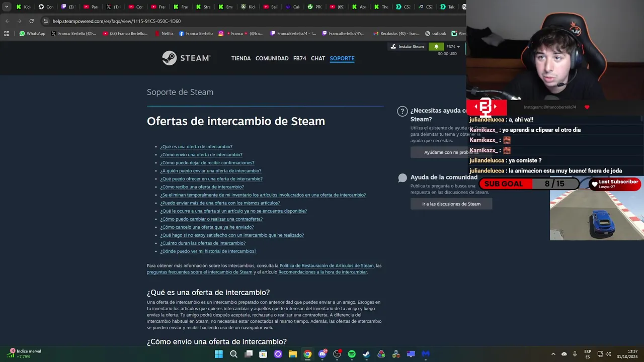This screenshot has width=644, height=362.
Task: Open preguntas frecuentes sobre el intercambio link
Action: tap(200, 272)
